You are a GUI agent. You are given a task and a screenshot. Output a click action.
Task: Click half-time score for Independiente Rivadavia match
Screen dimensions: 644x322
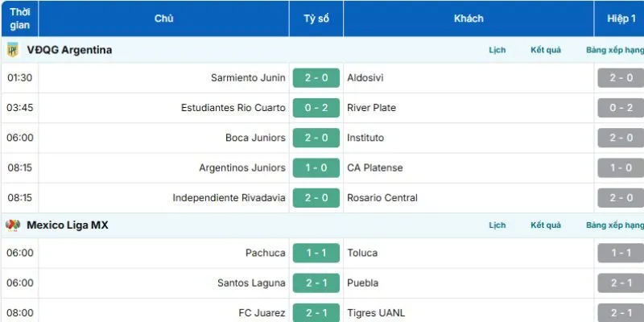pos(621,198)
